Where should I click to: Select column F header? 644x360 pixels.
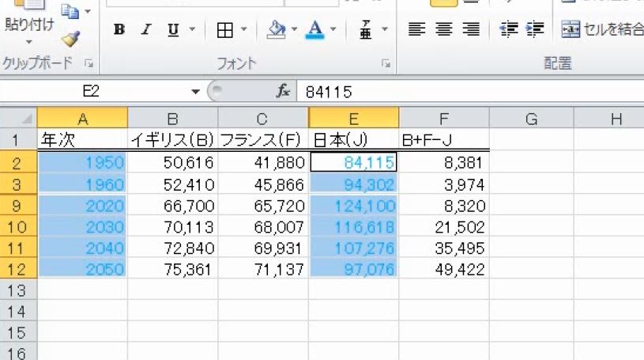(444, 119)
